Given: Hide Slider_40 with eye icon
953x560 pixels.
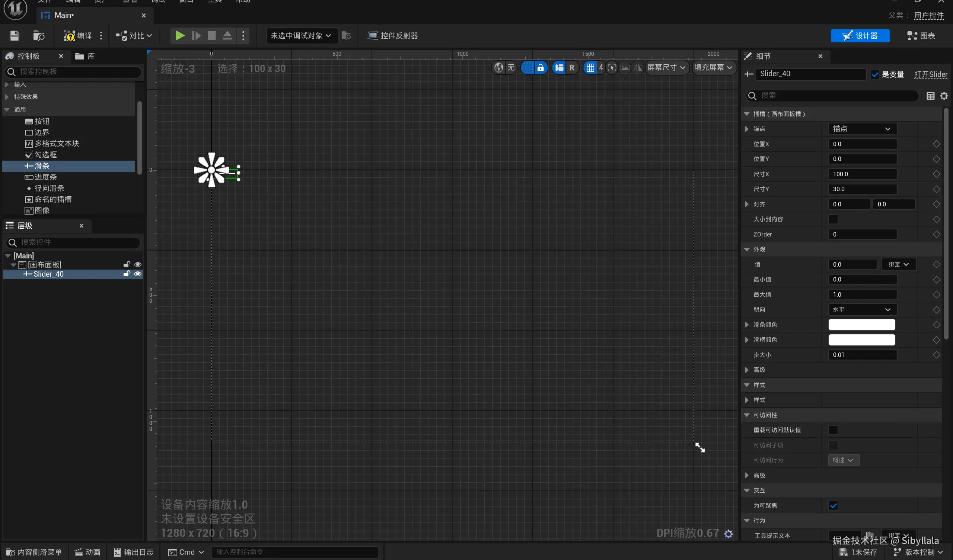Looking at the screenshot, I should click(138, 274).
